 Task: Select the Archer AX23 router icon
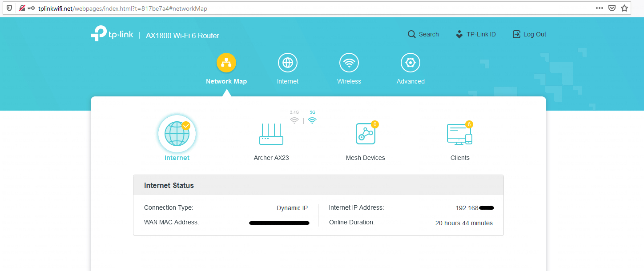pos(271,134)
